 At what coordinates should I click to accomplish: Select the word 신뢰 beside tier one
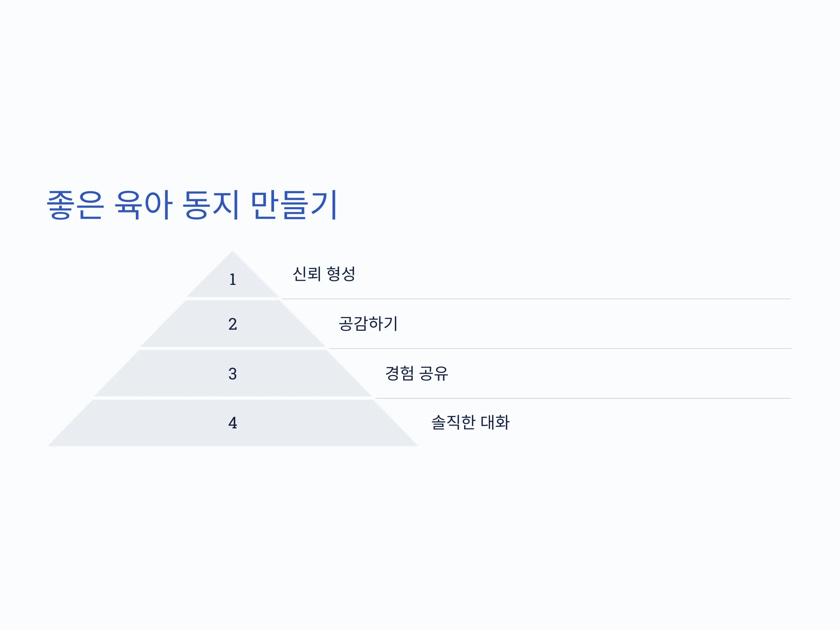307,274
